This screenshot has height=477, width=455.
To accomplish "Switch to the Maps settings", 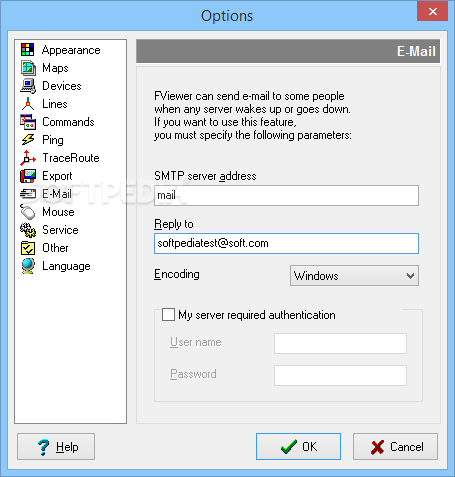I will pyautogui.click(x=55, y=68).
